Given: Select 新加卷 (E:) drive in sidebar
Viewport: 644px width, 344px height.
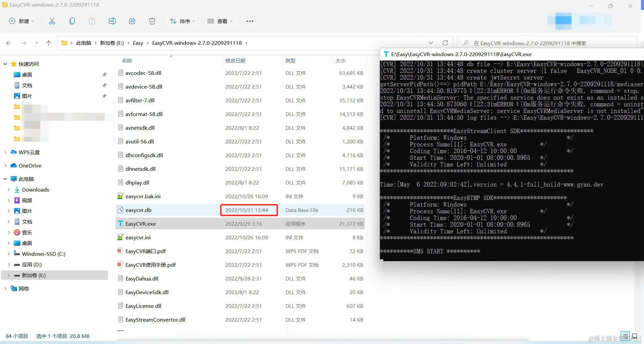Looking at the screenshot, I should pos(55,275).
